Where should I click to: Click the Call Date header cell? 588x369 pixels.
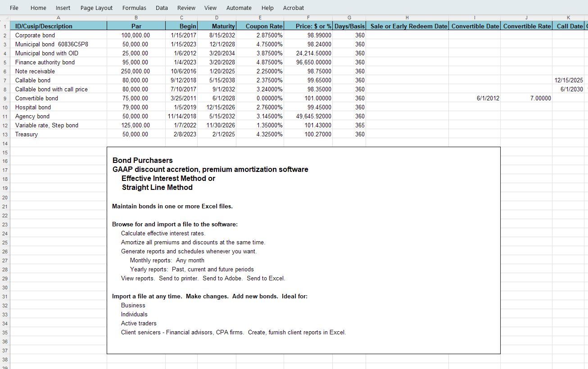[568, 26]
